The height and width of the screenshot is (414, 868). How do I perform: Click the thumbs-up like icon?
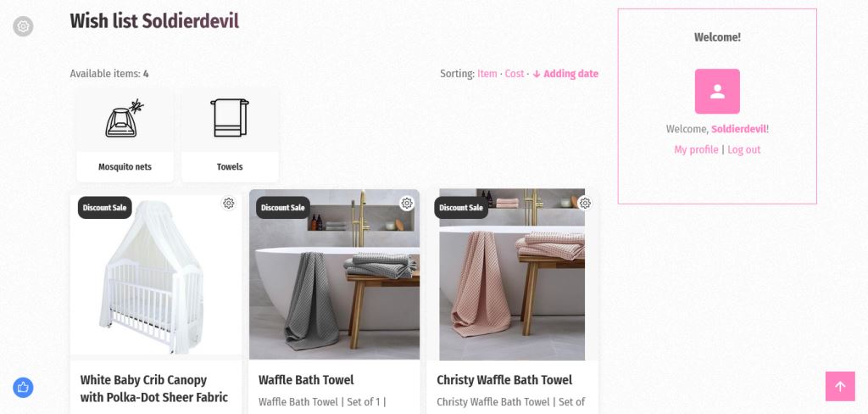pos(23,388)
